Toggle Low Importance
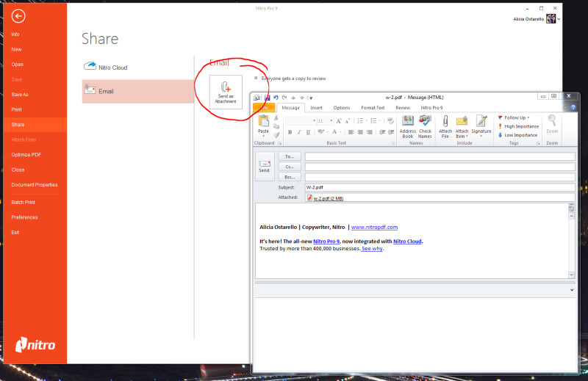 (517, 135)
